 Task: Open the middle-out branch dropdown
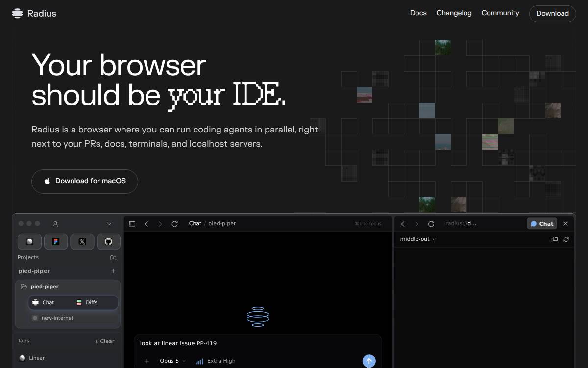pos(418,239)
